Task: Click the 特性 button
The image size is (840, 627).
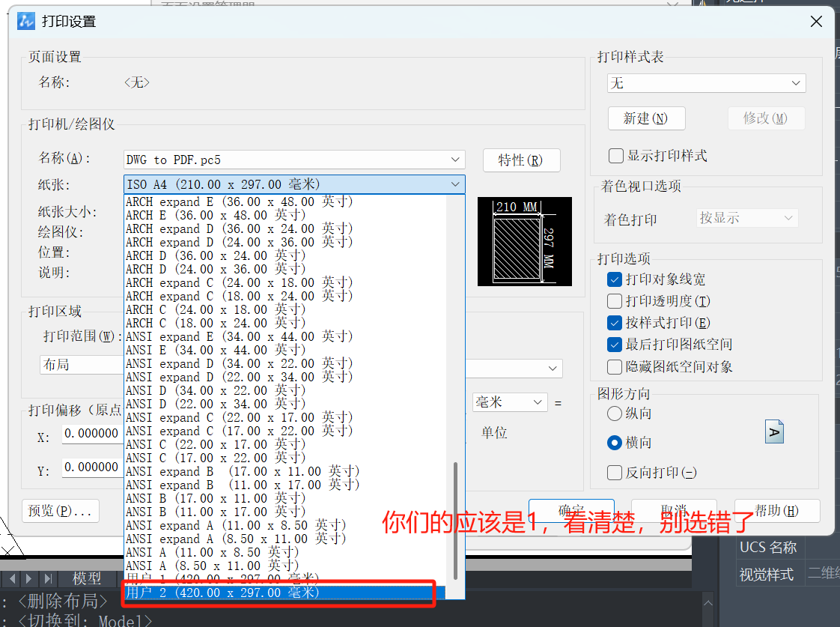Action: click(520, 160)
